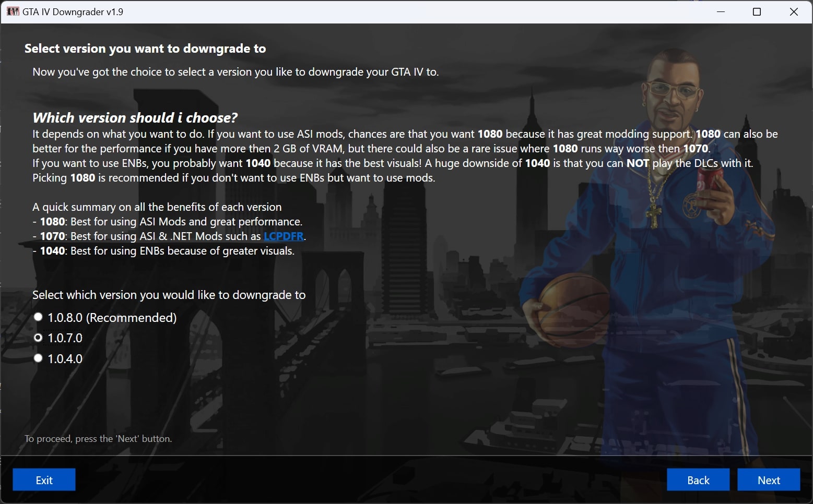Click the '1080: Best for using ASI Mods' line
Viewport: 813px width, 504px height.
168,222
